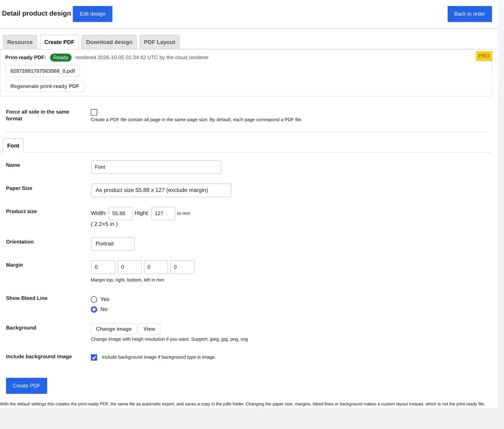The height and width of the screenshot is (429, 504).
Task: Focus the Name input field
Action: [x=156, y=167]
